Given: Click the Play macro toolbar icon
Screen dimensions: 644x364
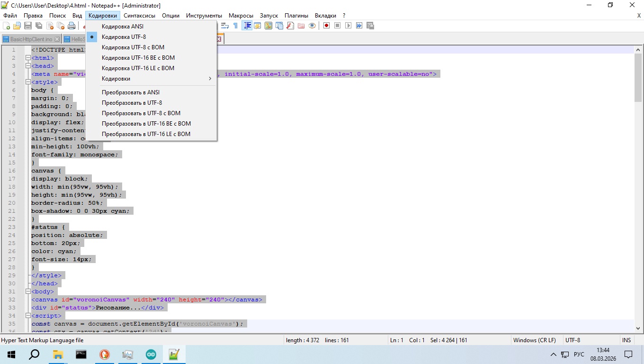Looking at the screenshot, I should click(x=348, y=26).
